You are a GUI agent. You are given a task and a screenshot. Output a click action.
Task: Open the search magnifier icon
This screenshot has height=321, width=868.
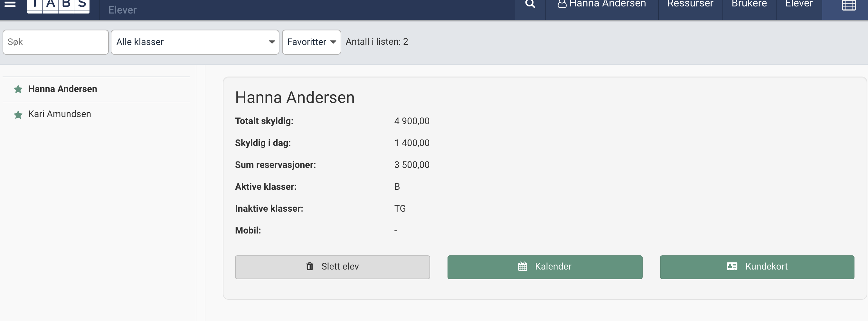[x=530, y=5]
